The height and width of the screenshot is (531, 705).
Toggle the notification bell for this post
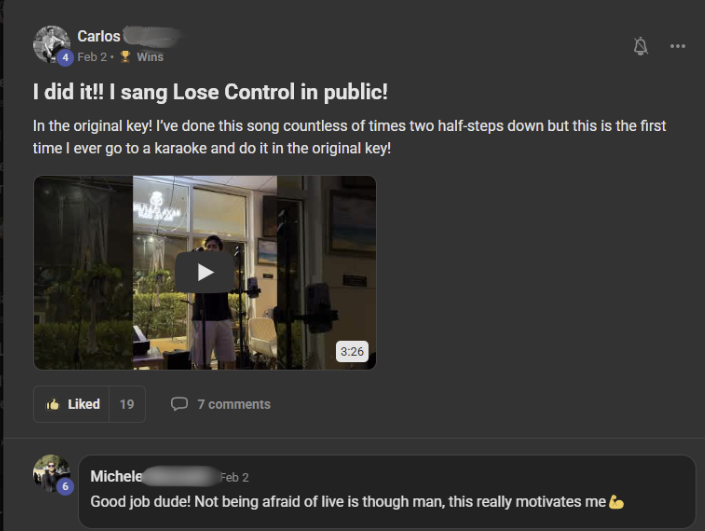click(x=640, y=46)
